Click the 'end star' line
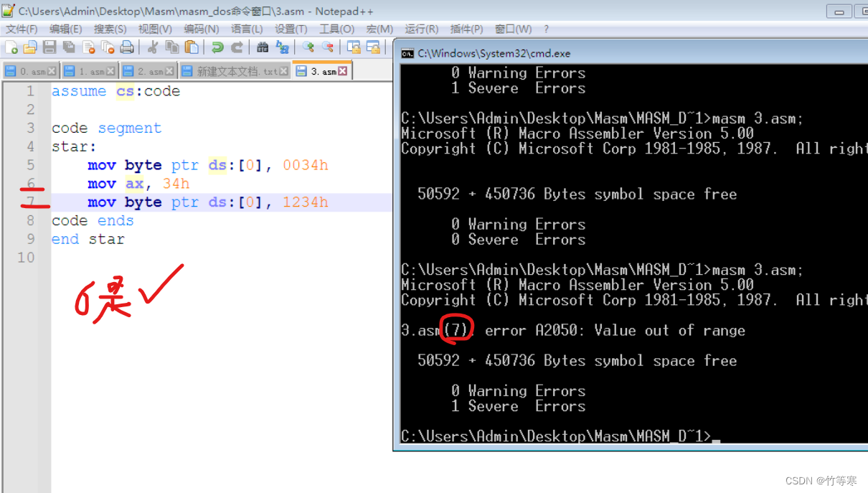The width and height of the screenshot is (868, 493). click(88, 239)
